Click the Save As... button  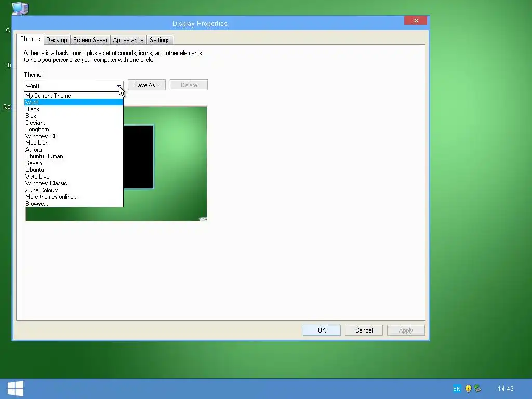tap(147, 85)
